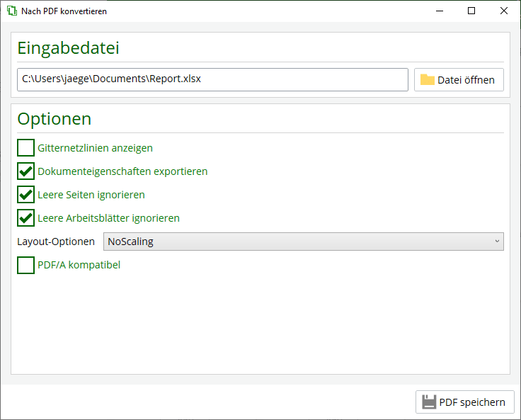Close the Nach PDF konvertieren dialog
The height and width of the screenshot is (420, 521).
click(504, 11)
